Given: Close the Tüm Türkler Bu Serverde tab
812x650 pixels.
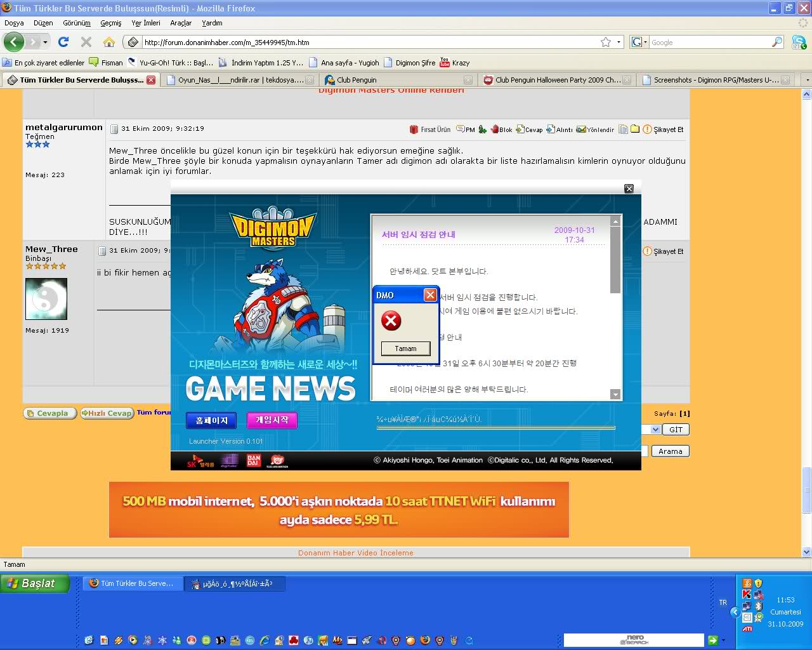Looking at the screenshot, I should 151,80.
